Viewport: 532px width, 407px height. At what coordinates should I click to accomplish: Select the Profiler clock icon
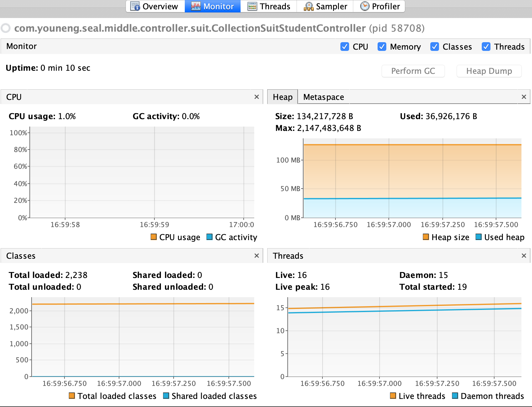pyautogui.click(x=365, y=6)
